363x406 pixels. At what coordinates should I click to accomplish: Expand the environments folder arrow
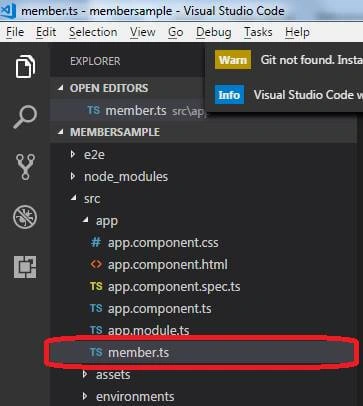[85, 396]
